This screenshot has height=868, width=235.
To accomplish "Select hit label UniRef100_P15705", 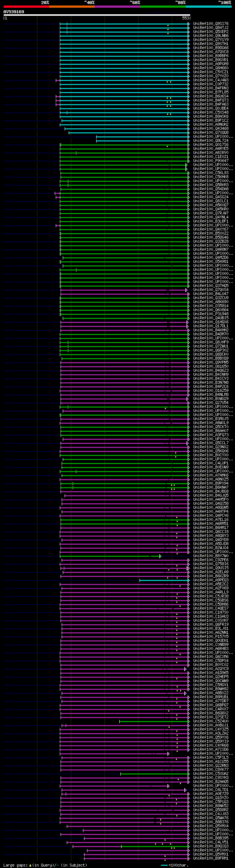I will point(211,636).
